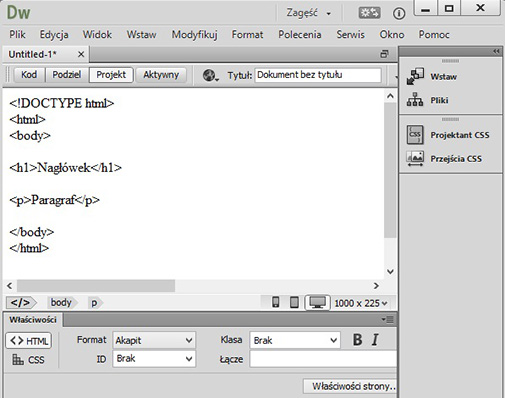This screenshot has height=398, width=505.
Task: Switch properties to CSS mode
Action: [x=29, y=360]
